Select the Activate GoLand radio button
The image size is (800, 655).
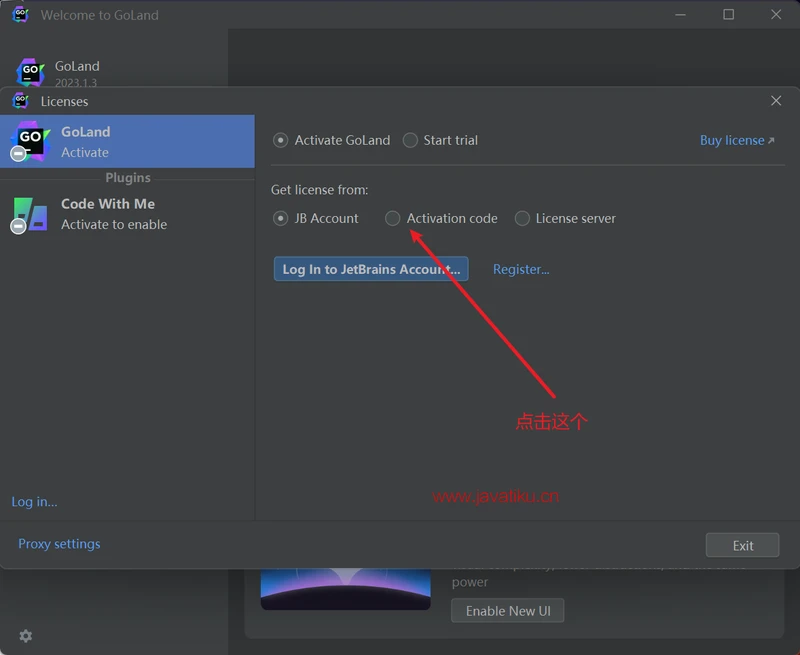[281, 140]
